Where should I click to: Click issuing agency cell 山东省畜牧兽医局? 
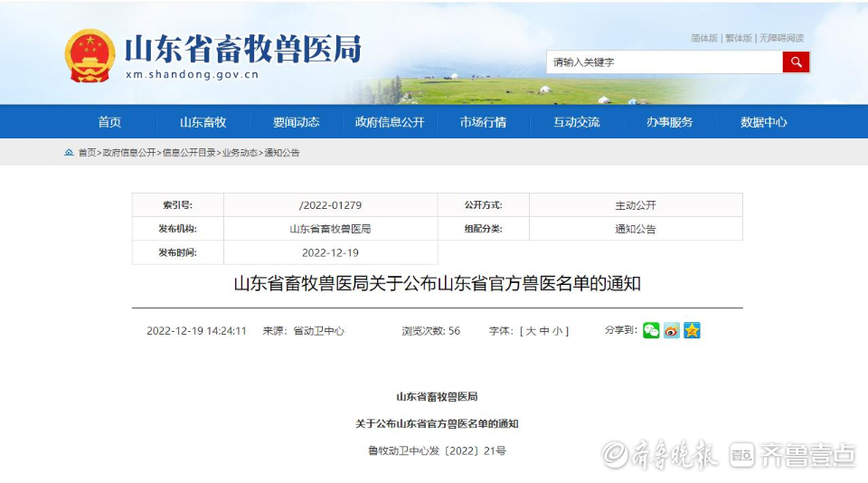coord(331,229)
